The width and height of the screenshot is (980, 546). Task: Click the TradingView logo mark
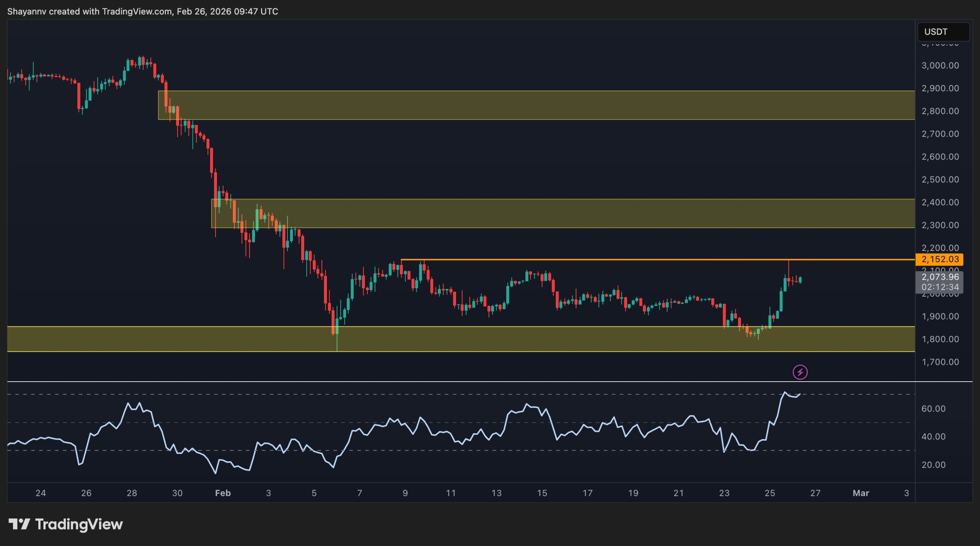pos(19,524)
